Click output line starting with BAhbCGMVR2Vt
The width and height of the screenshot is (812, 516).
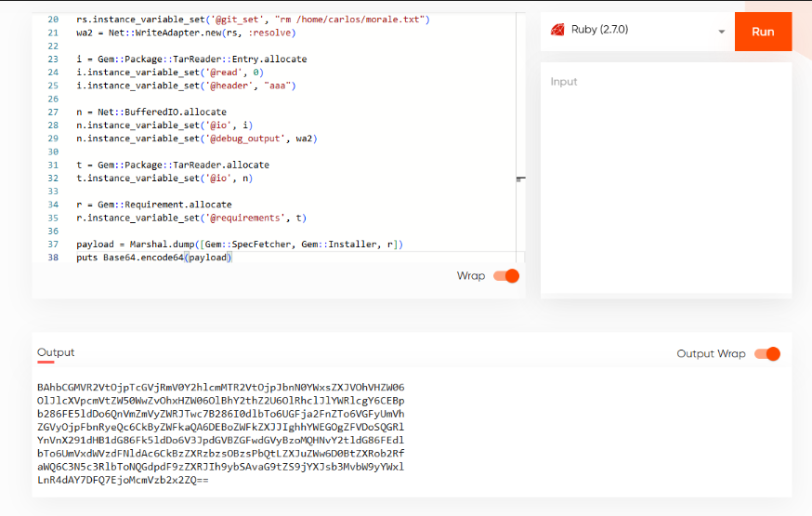(220, 388)
